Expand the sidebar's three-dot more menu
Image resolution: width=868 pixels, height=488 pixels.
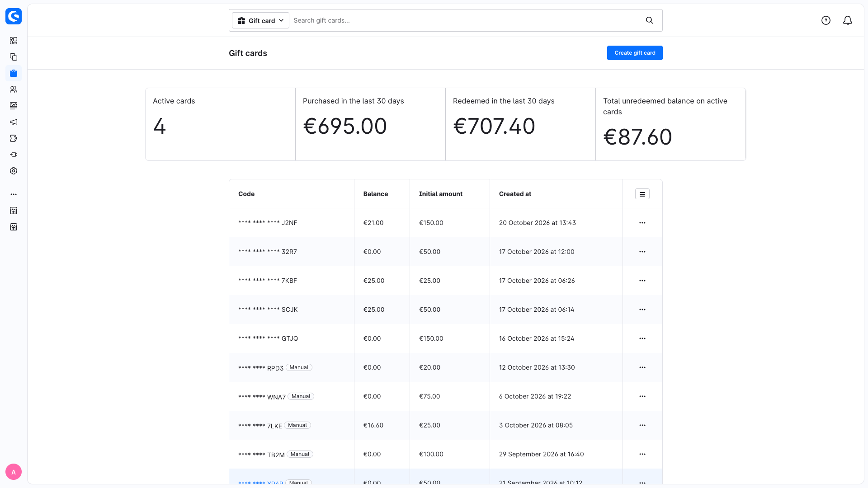pos(14,194)
